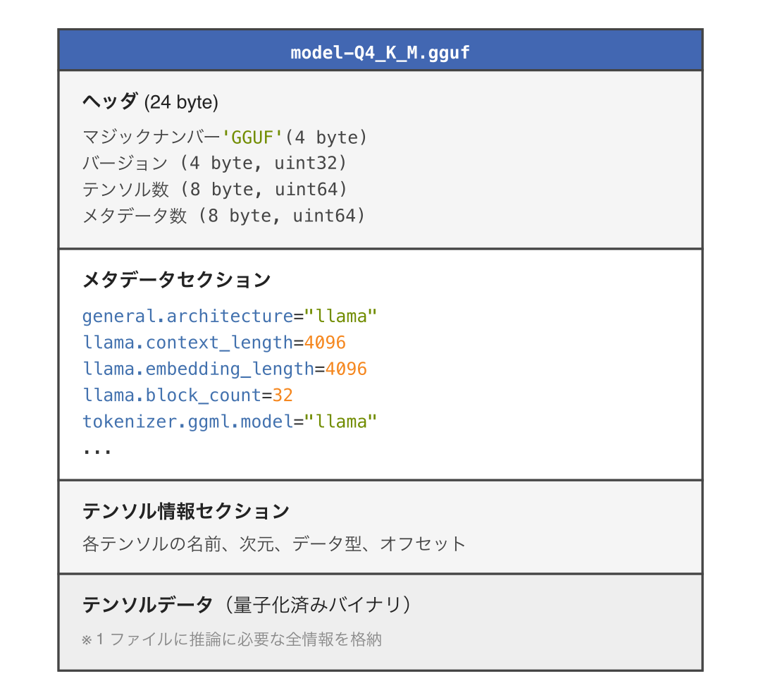Click the general.architecture key text

[187, 316]
